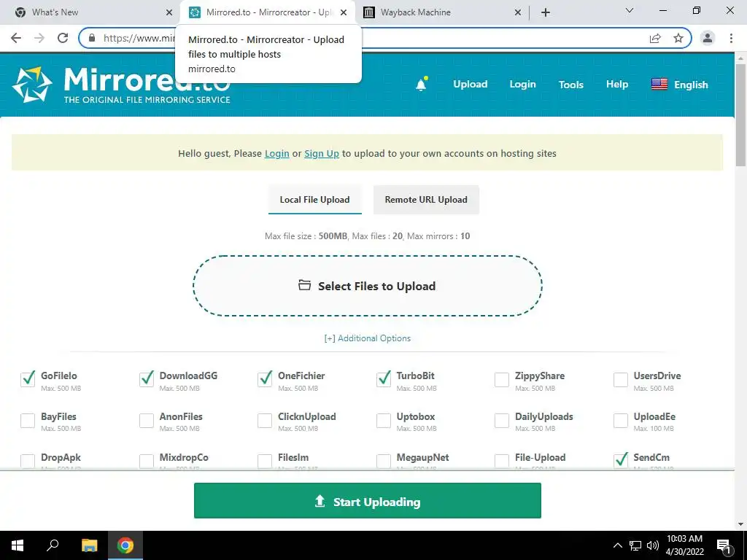Click the FilesIm host label

click(x=293, y=457)
